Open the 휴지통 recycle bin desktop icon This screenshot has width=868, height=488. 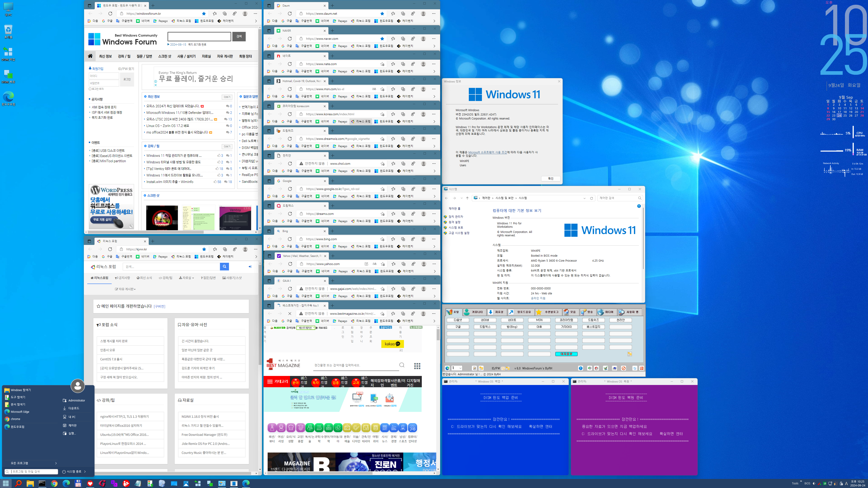[8, 32]
